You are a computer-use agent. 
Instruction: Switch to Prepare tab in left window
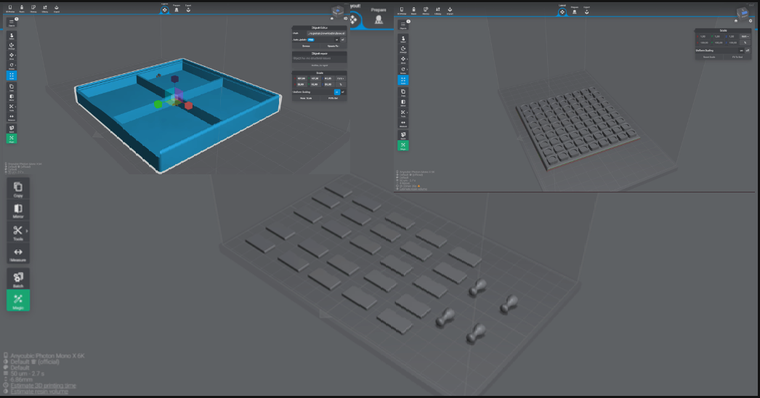coord(176,9)
